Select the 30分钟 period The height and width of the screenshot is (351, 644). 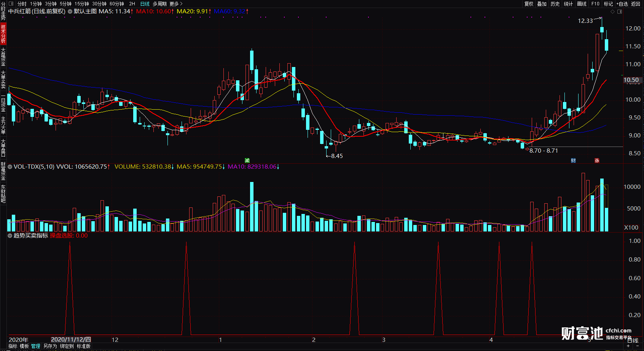[x=99, y=4]
